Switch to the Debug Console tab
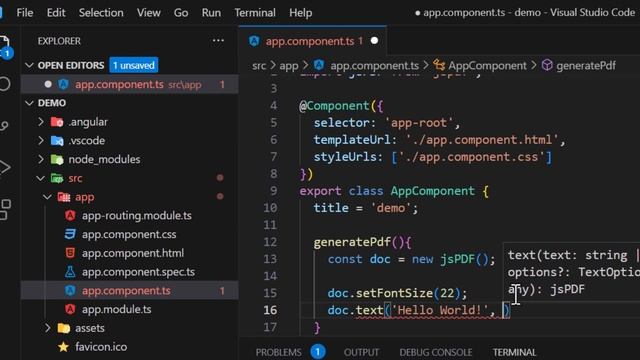640x360 pixels. tap(436, 352)
